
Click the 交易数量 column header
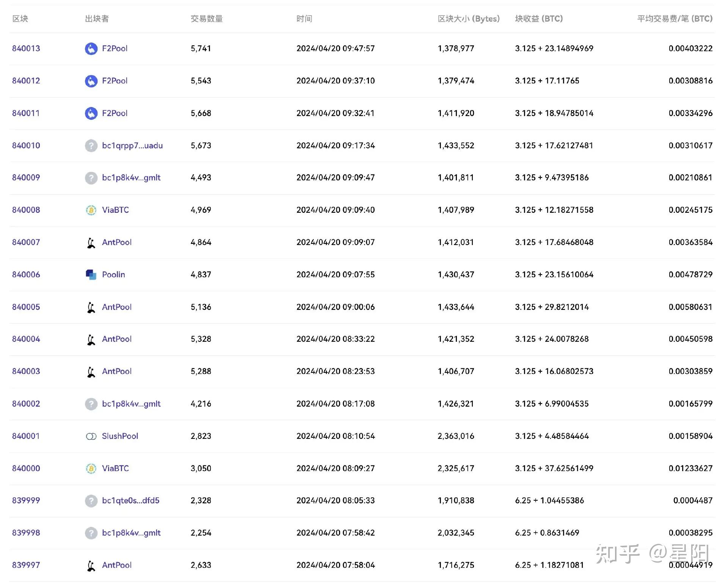(207, 19)
